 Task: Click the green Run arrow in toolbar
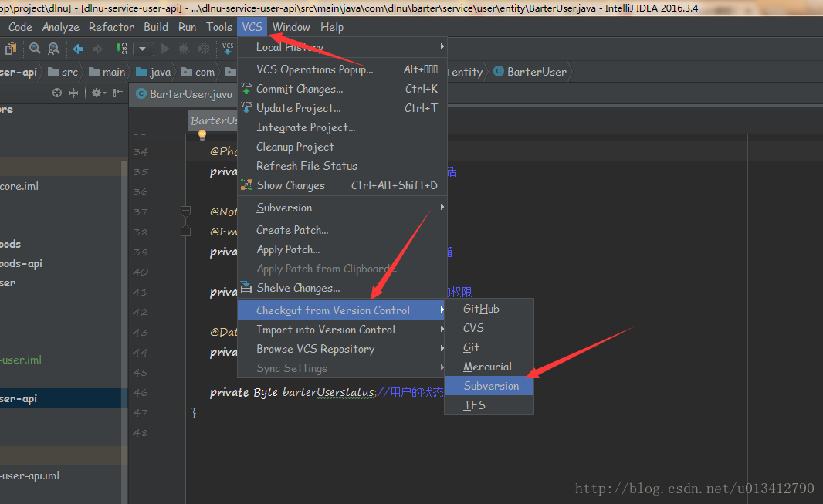coord(164,48)
